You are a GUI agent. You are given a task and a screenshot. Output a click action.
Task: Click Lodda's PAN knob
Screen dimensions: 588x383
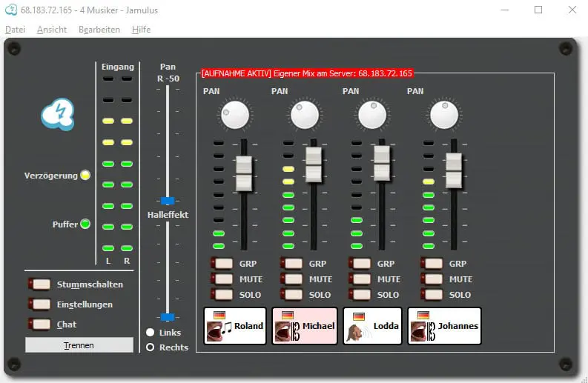pyautogui.click(x=372, y=115)
